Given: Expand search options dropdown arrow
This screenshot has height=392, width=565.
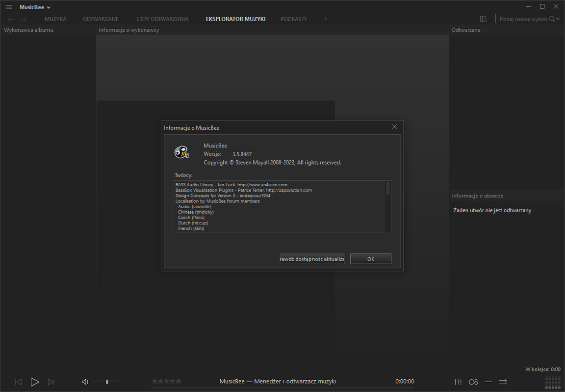Looking at the screenshot, I should coord(558,20).
